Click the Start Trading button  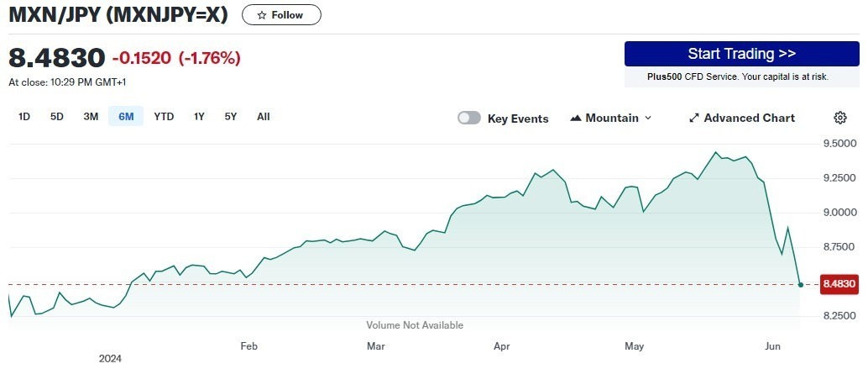(741, 54)
